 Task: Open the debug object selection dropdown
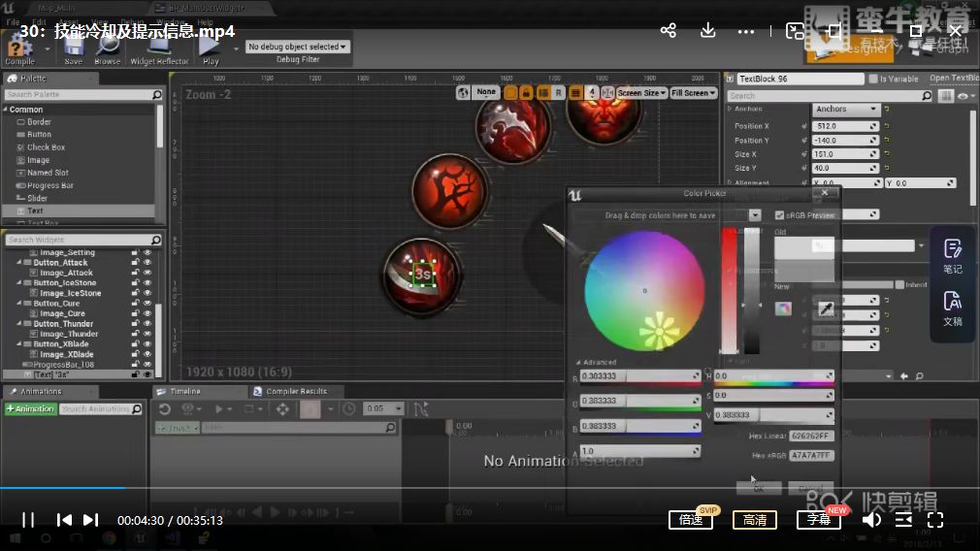point(297,47)
